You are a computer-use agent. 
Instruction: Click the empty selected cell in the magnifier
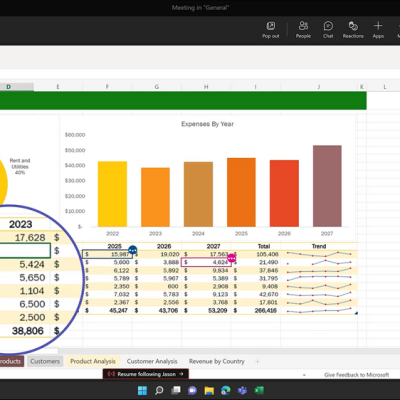point(25,251)
